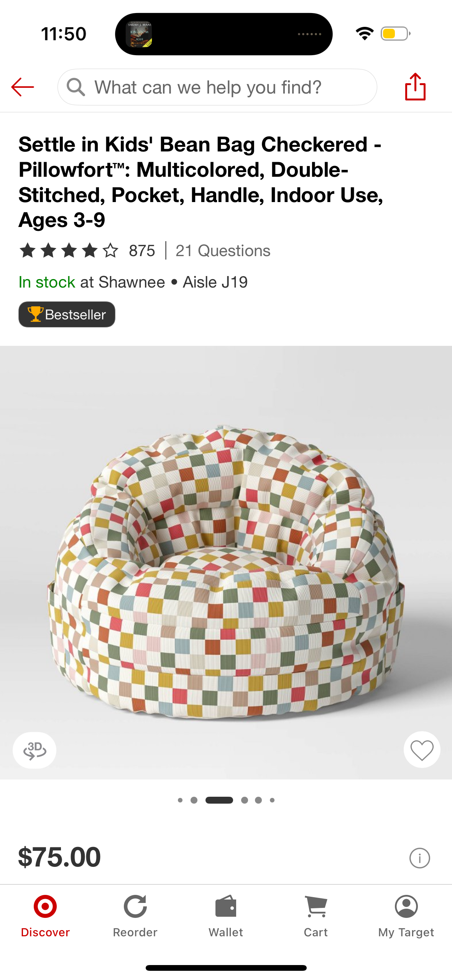Open the 3D view of bean bag
Screen dimensions: 452x980
(35, 750)
